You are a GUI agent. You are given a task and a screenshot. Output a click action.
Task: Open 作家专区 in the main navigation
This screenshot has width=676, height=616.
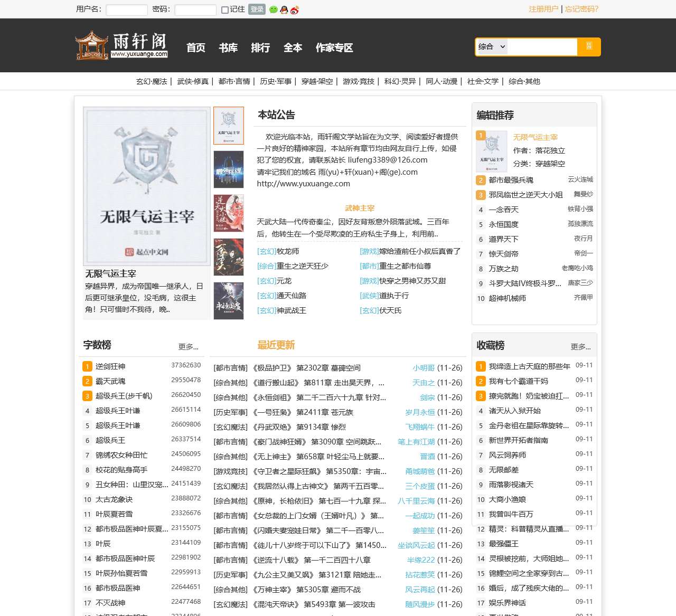[334, 48]
